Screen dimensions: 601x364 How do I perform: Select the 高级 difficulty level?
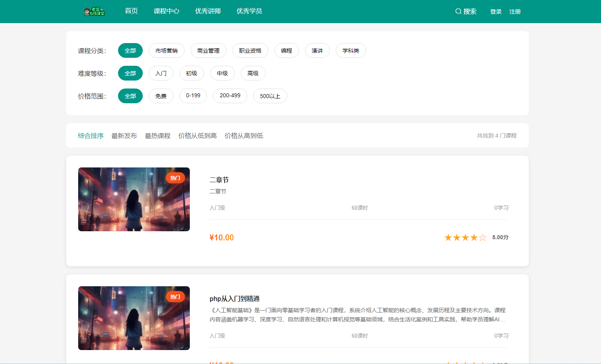tap(253, 73)
